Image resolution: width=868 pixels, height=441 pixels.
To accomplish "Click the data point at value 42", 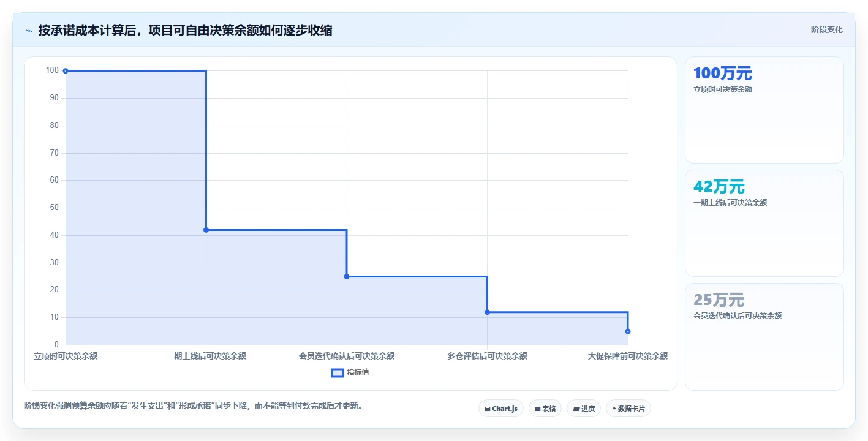I will tap(206, 230).
